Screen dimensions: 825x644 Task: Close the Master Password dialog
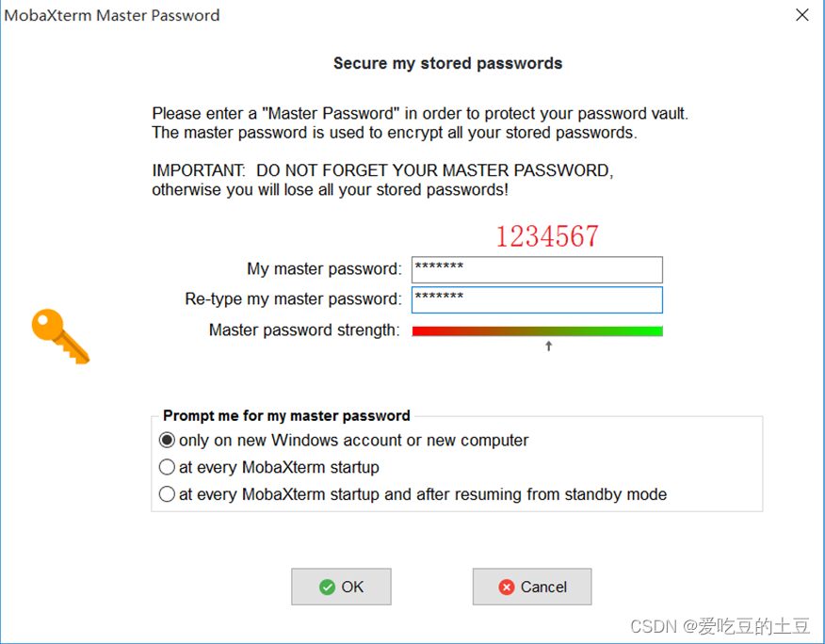coord(801,15)
